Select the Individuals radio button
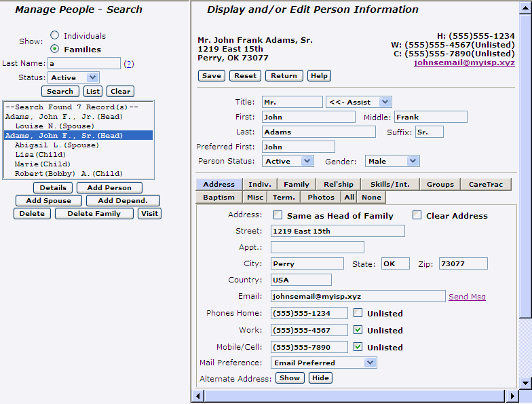 (54, 36)
